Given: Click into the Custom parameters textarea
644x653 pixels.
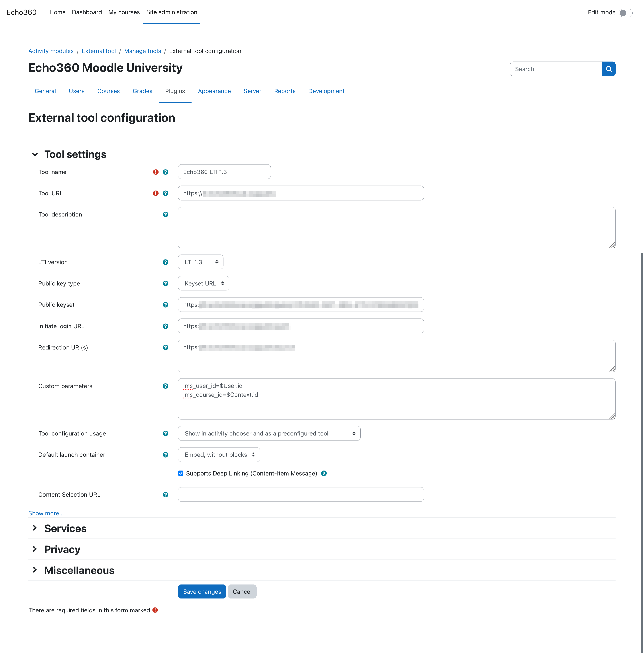Looking at the screenshot, I should (396, 399).
